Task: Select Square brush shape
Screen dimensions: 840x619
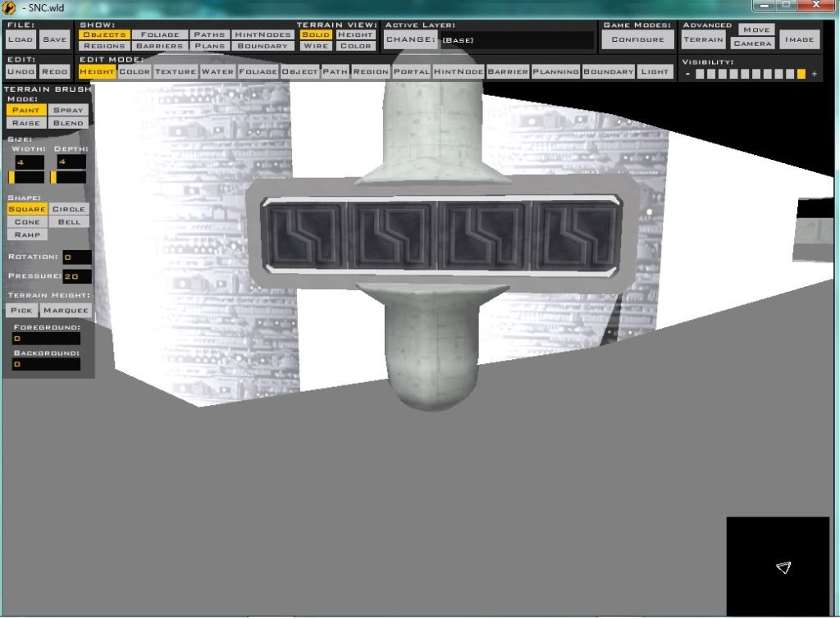Action: tap(27, 209)
